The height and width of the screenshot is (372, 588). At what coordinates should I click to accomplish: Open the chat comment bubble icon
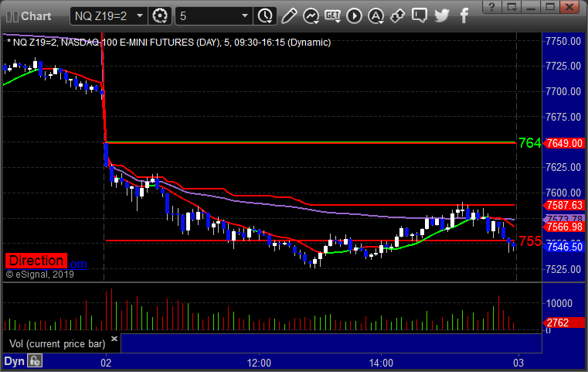420,16
